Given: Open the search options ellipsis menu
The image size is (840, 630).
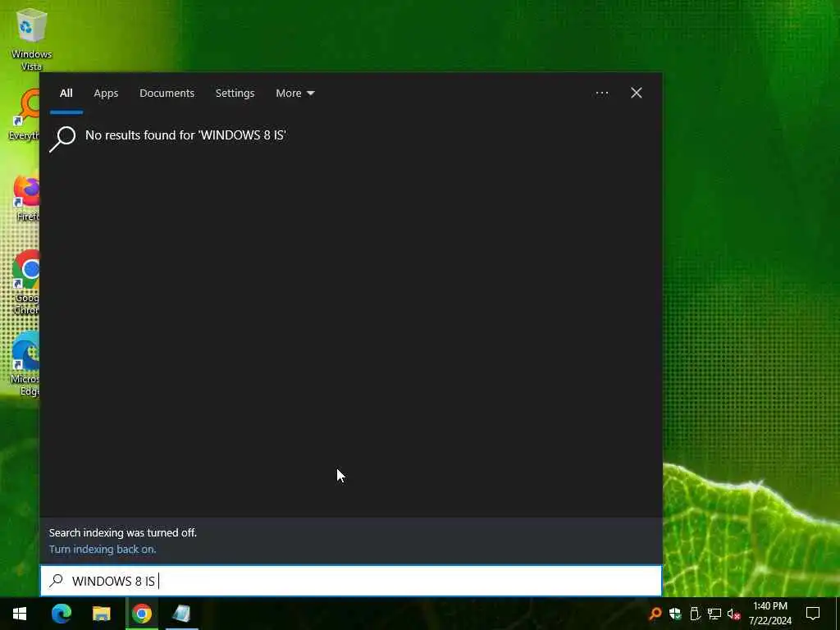Looking at the screenshot, I should [601, 94].
